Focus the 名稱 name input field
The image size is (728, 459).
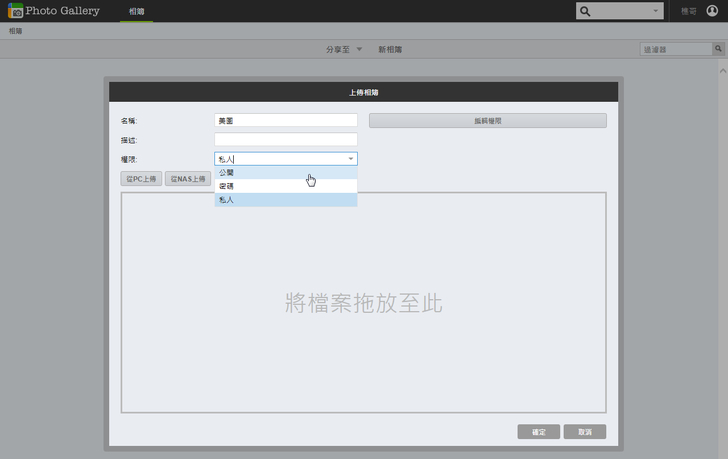[286, 120]
